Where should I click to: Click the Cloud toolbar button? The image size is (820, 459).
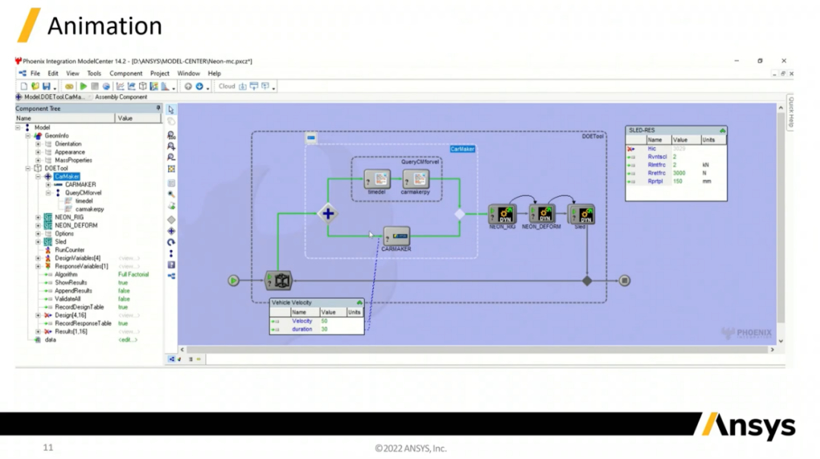point(226,86)
